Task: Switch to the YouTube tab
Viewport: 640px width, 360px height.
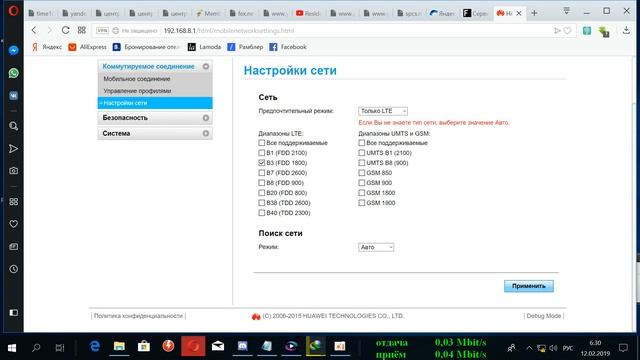Action: pos(308,13)
